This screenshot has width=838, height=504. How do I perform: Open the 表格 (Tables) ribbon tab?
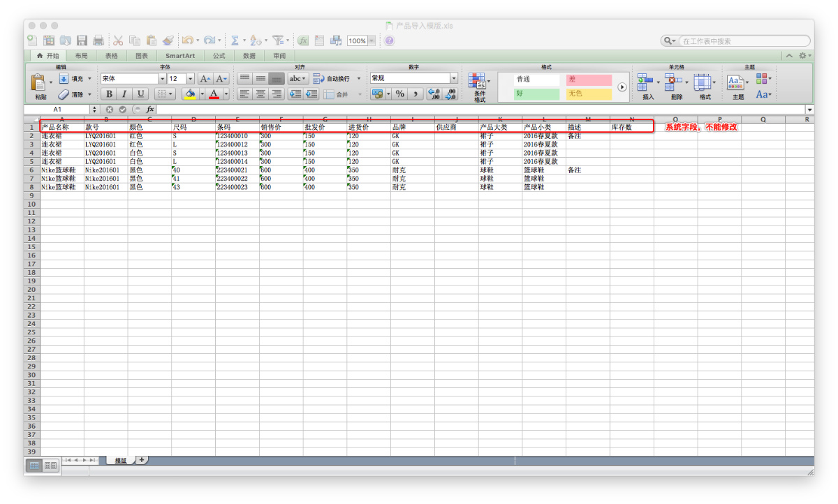pyautogui.click(x=112, y=56)
